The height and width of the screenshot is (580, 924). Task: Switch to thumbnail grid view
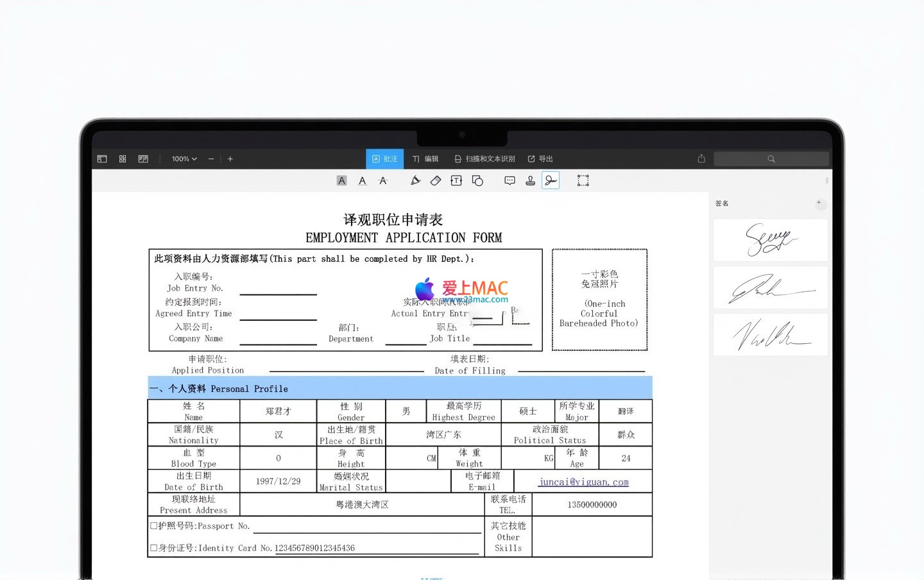(x=123, y=159)
